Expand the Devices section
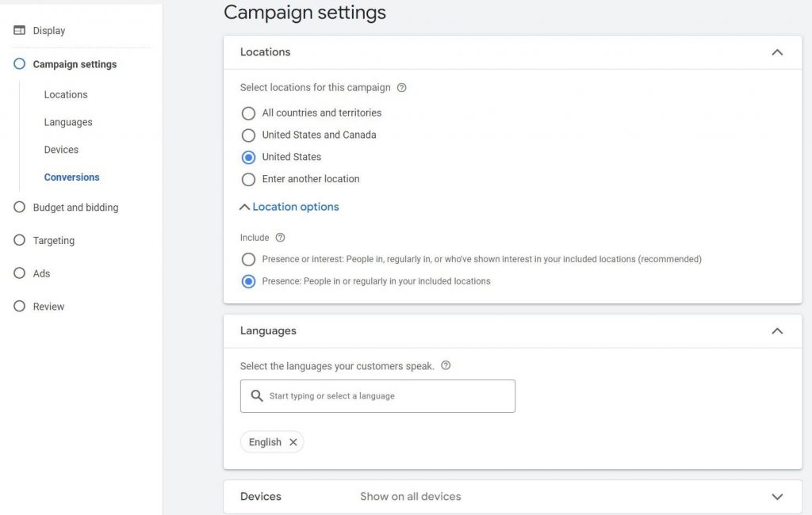This screenshot has width=812, height=515. tap(777, 497)
